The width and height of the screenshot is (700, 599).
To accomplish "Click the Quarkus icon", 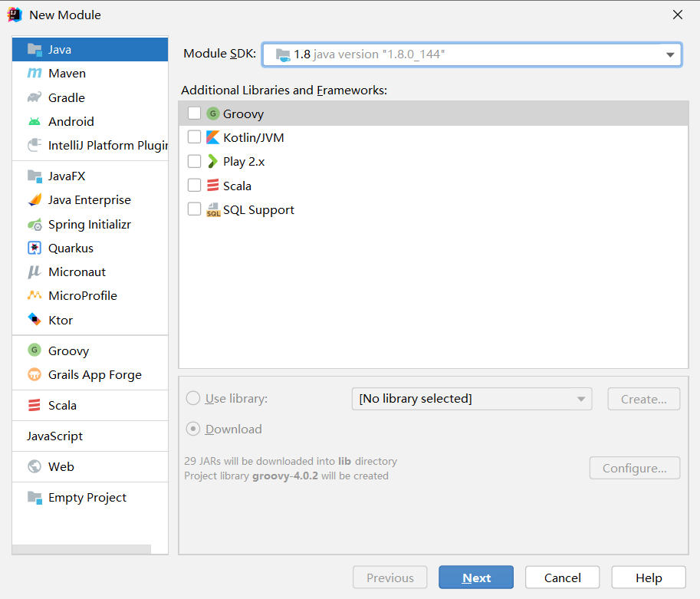I will [x=35, y=248].
